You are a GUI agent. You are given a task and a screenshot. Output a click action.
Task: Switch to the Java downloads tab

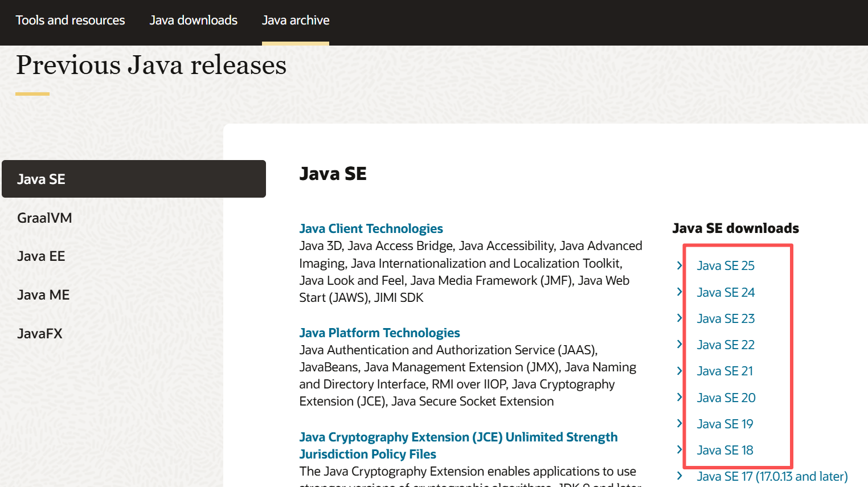tap(193, 21)
